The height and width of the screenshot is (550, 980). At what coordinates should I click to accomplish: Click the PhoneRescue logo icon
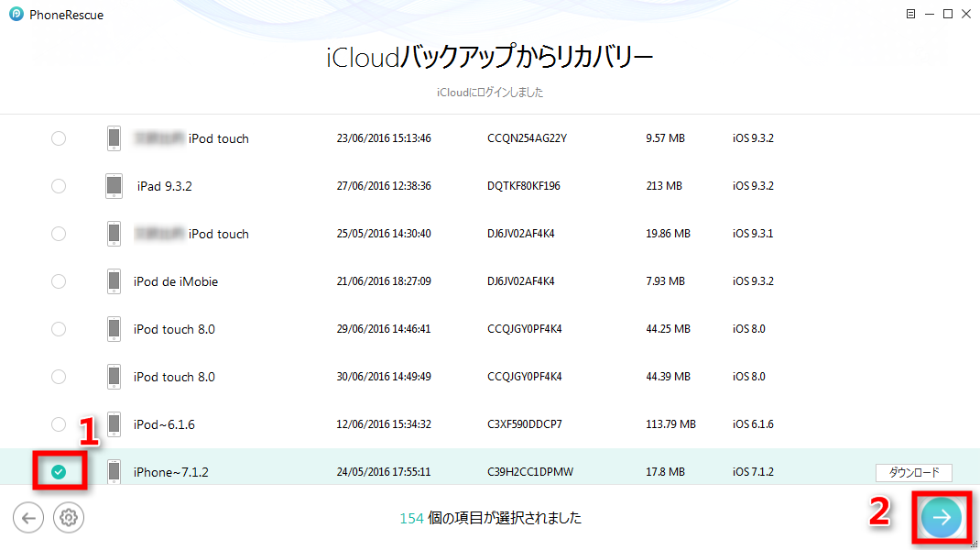click(16, 14)
